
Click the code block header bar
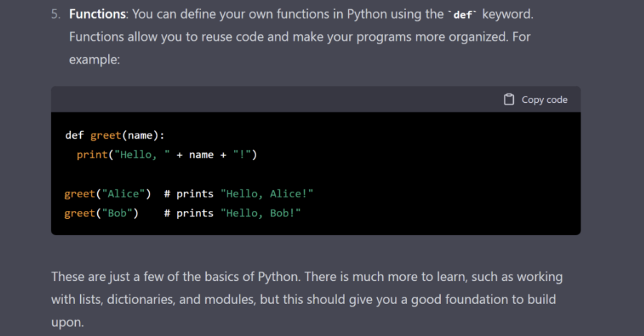(x=286, y=99)
